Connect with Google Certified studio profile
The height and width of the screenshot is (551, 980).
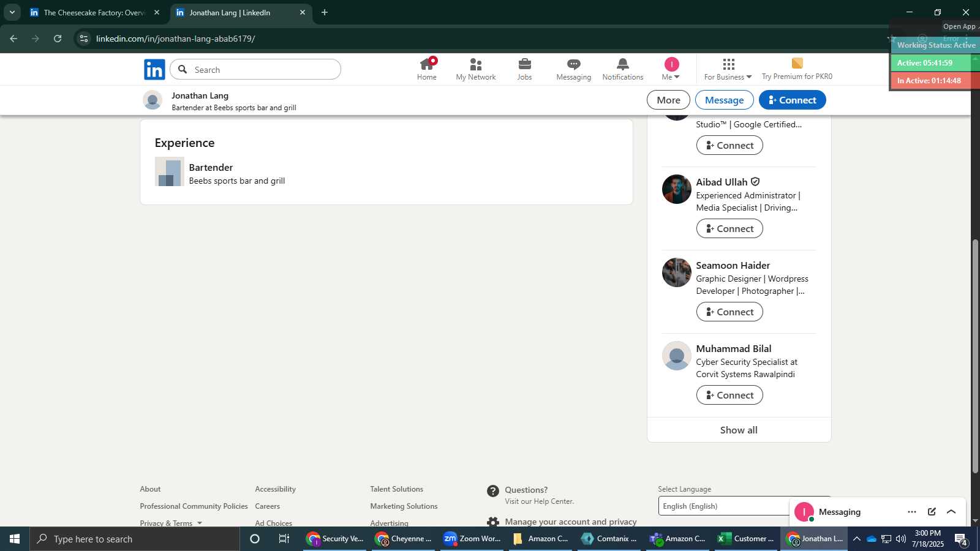point(729,145)
